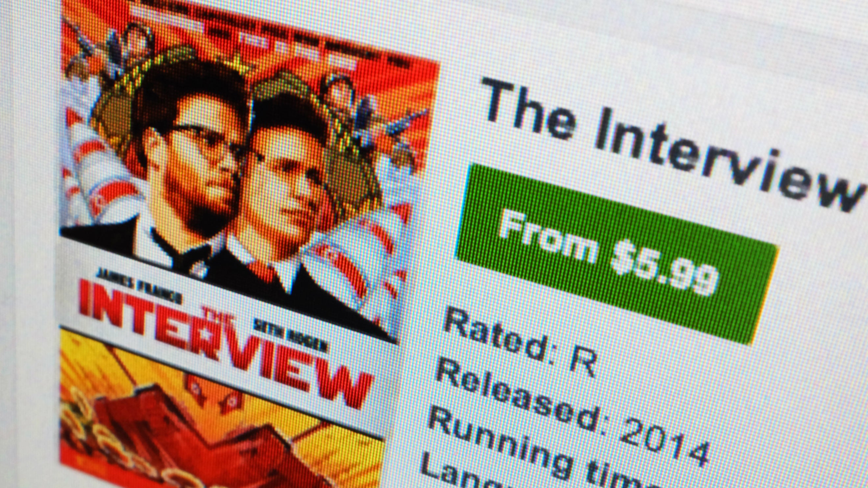The height and width of the screenshot is (488, 868).
Task: Click the red and white missiles on poster
Action: click(x=98, y=172)
